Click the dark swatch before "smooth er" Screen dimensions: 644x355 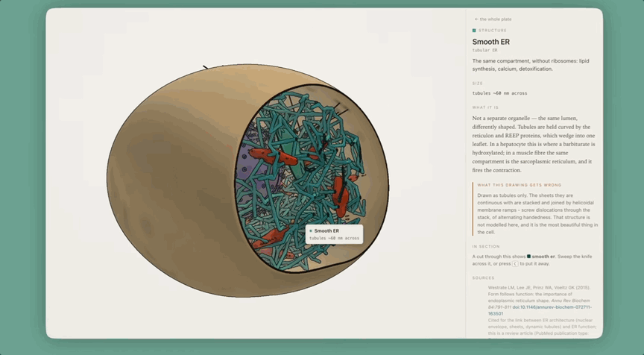click(x=528, y=257)
